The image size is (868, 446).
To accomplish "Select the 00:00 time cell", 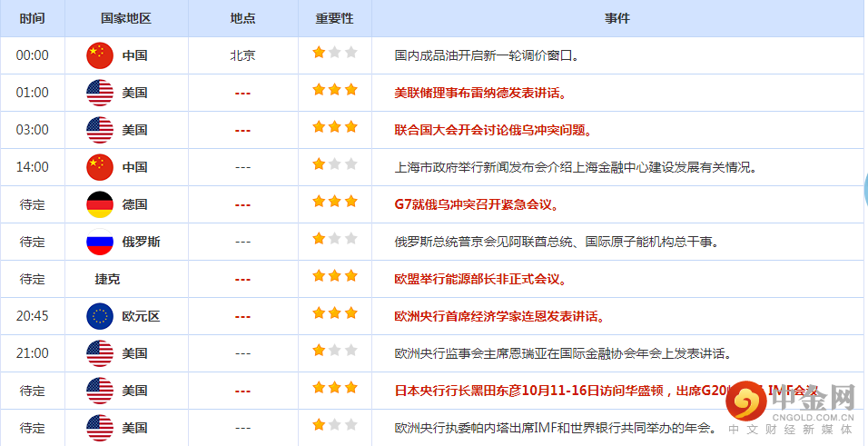I will [32, 55].
